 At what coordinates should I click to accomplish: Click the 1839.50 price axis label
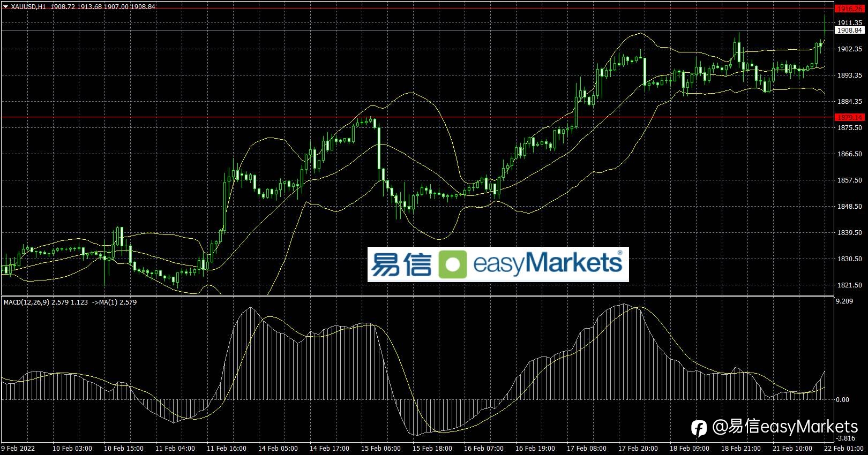[x=850, y=233]
